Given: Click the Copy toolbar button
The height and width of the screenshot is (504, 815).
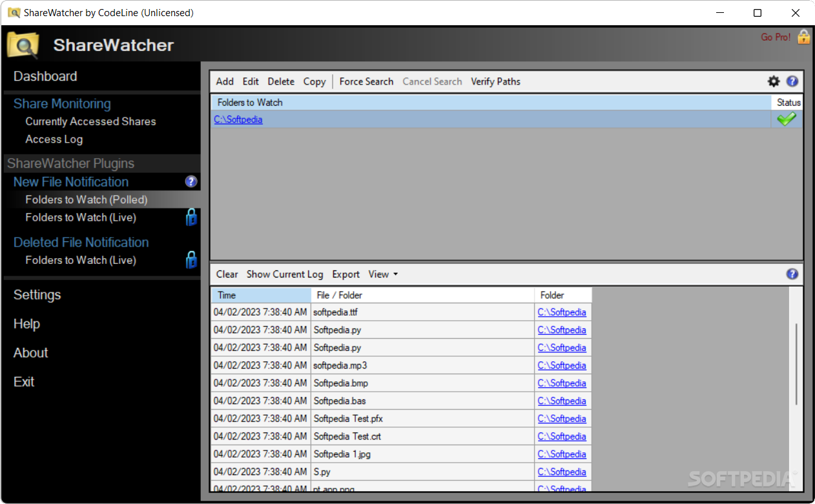Looking at the screenshot, I should point(315,81).
